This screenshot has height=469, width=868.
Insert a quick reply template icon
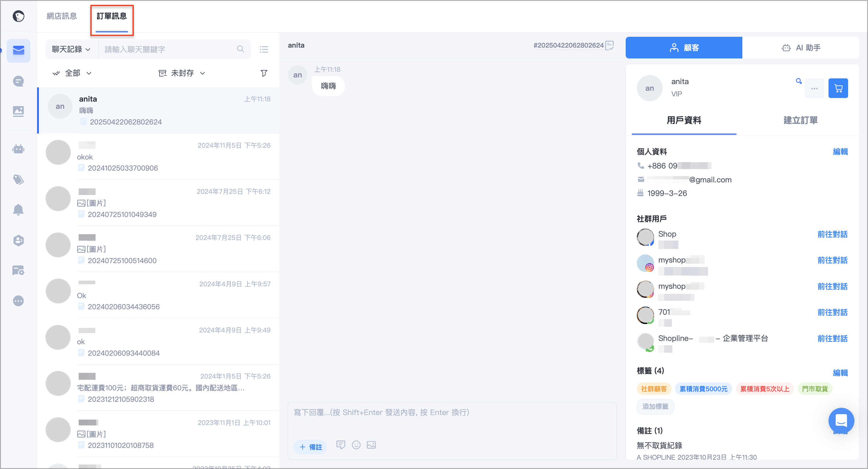click(x=341, y=445)
